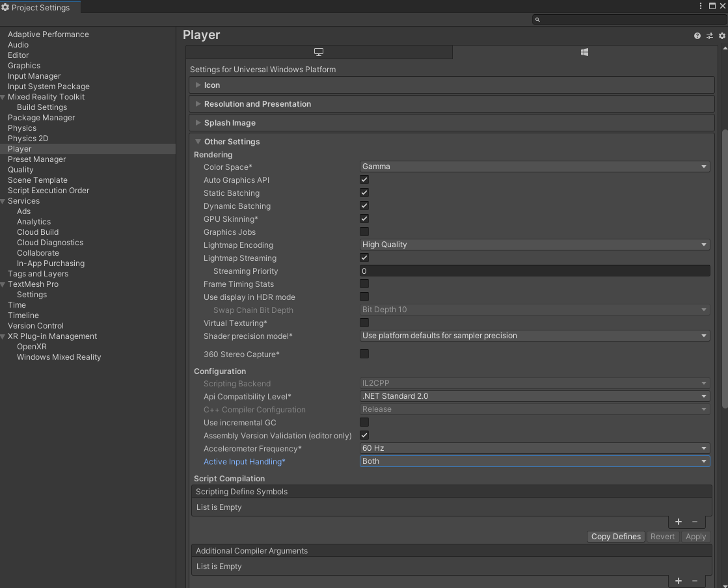Enable Graphics Jobs
728x588 pixels.
(x=364, y=232)
